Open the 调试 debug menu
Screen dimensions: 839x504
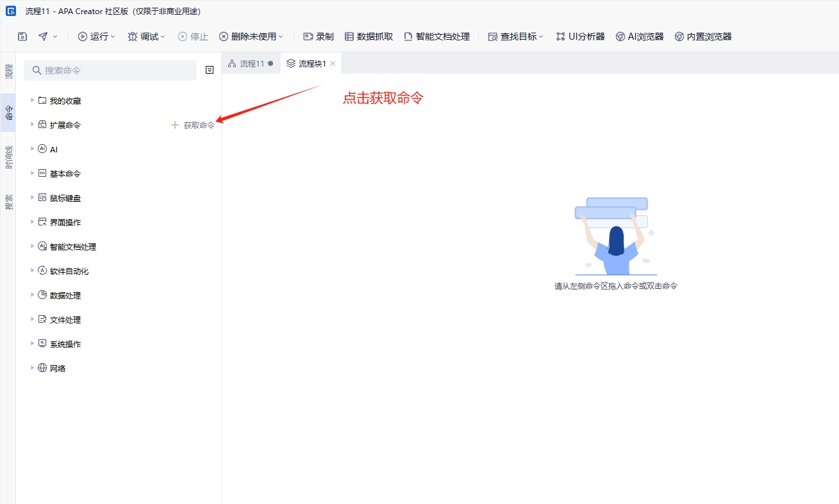tap(146, 37)
